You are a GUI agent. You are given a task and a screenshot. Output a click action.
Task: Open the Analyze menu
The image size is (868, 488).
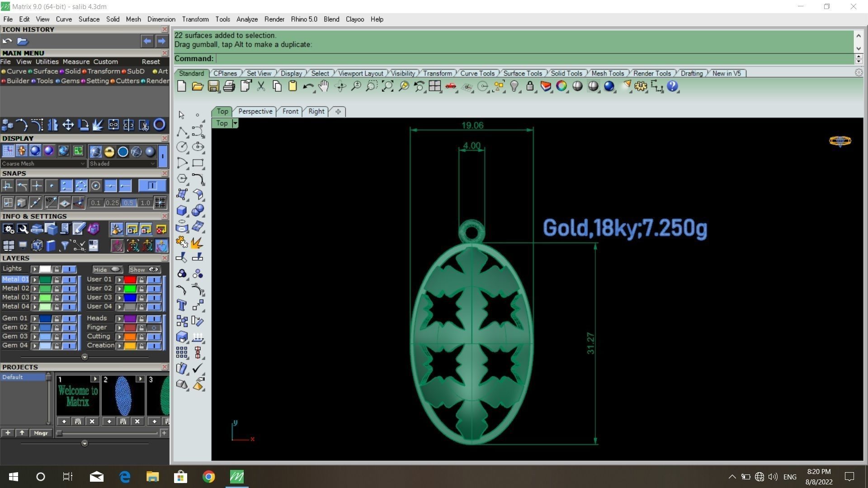[247, 19]
